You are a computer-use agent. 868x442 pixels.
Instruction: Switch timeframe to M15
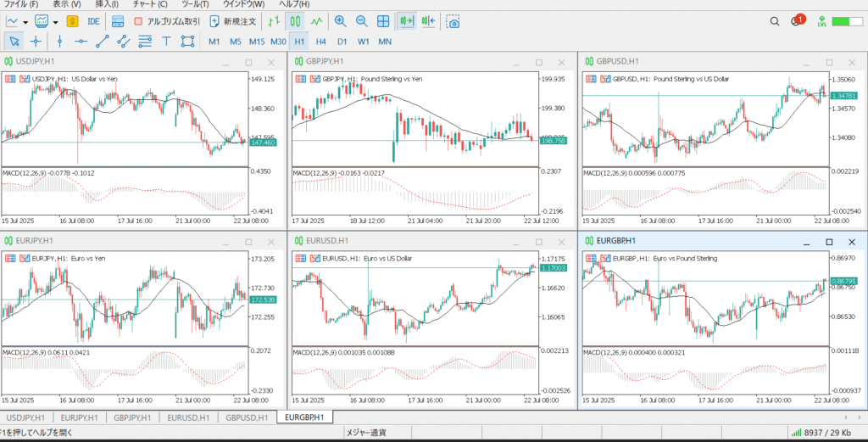point(257,42)
